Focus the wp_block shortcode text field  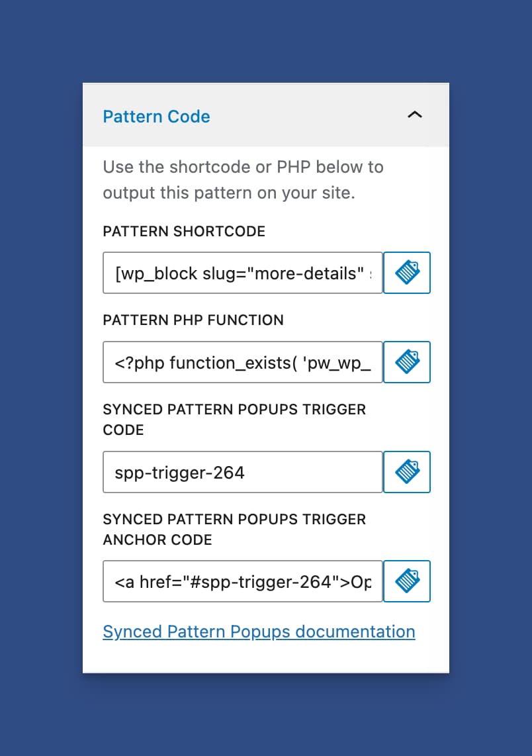[x=242, y=273]
